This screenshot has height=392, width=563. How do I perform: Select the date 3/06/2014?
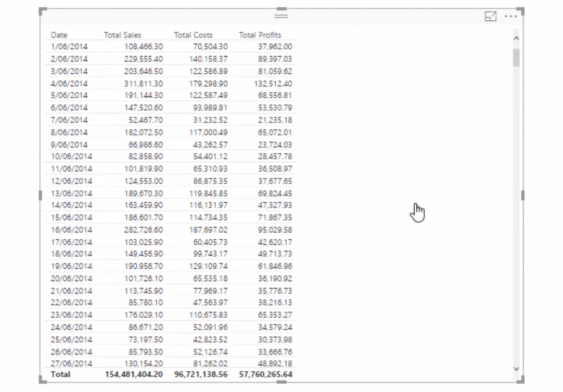coord(69,71)
